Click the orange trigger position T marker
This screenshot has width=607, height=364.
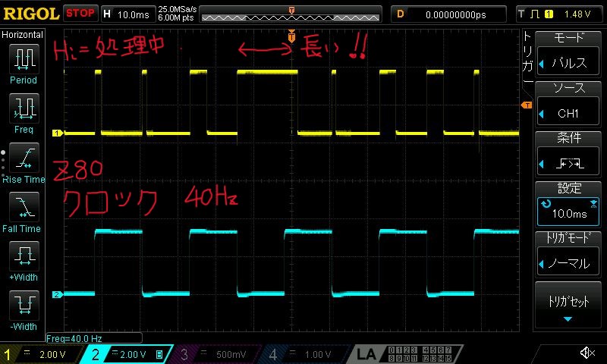coord(291,36)
